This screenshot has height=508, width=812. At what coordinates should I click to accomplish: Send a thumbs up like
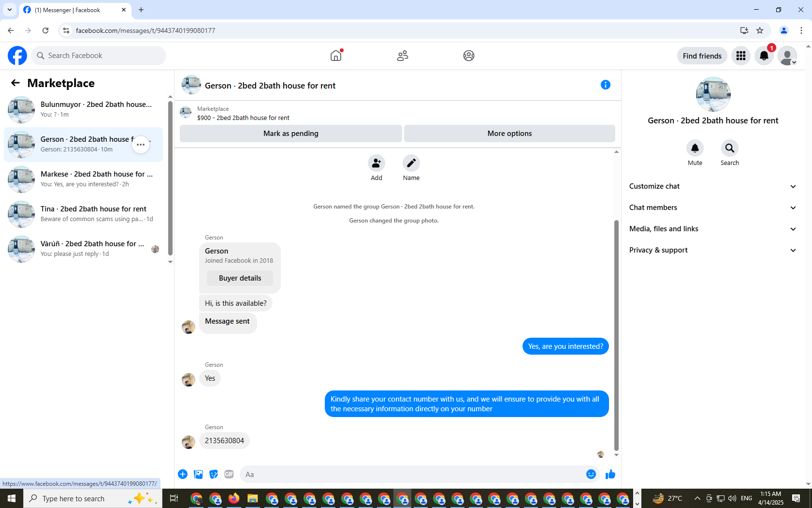[610, 474]
